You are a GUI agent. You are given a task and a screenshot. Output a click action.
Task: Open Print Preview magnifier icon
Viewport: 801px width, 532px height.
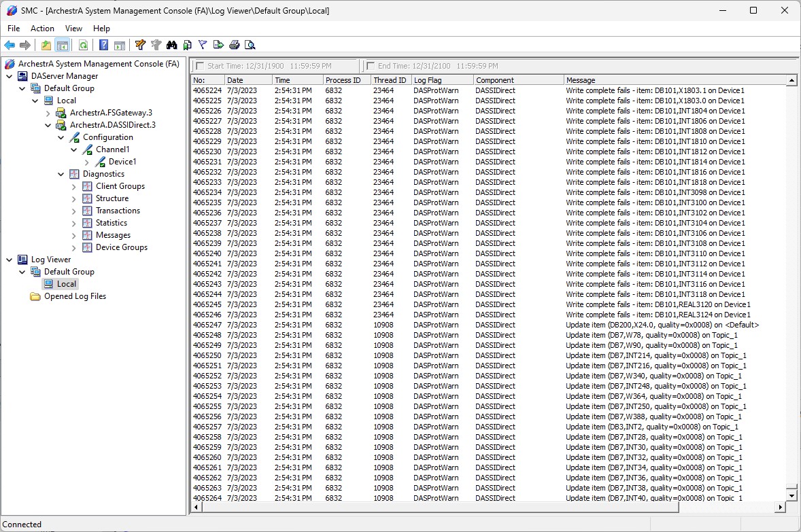250,45
